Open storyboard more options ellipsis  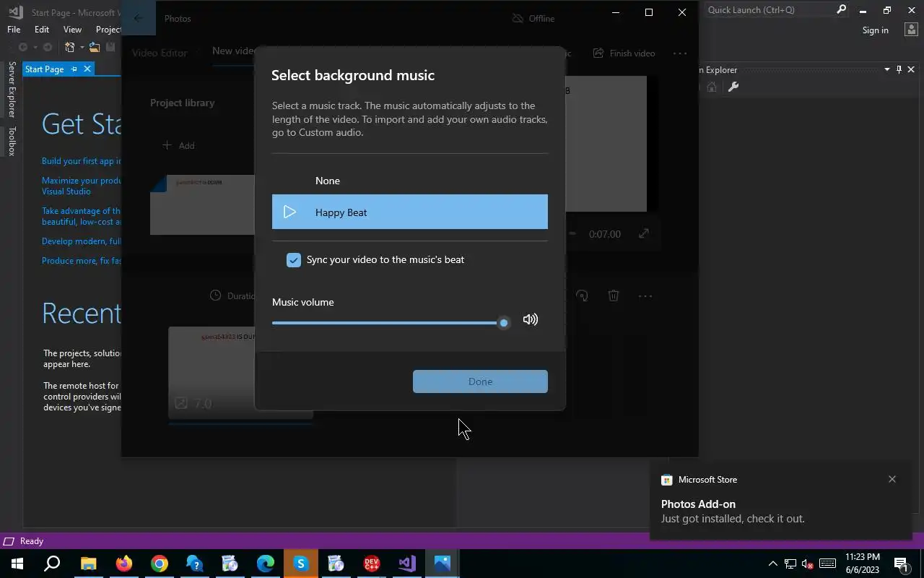click(645, 296)
